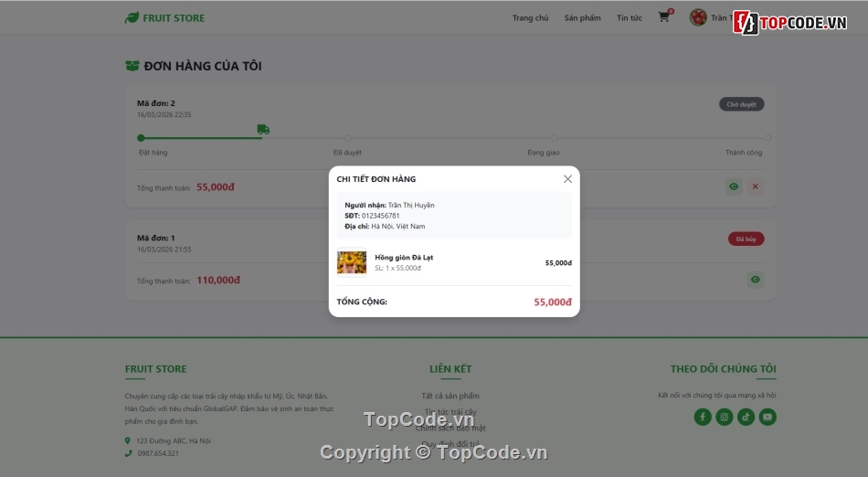Close the order detail dialog
This screenshot has width=868, height=477.
point(567,179)
